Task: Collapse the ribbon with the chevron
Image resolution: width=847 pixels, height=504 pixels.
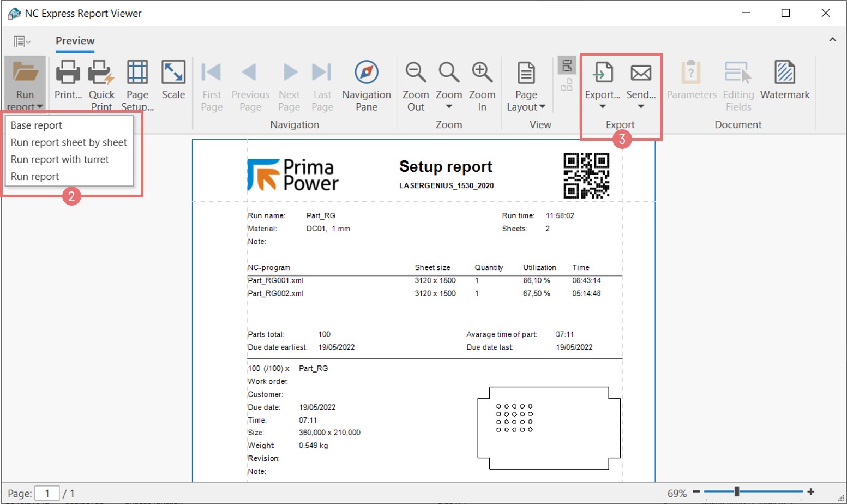Action: pos(832,39)
